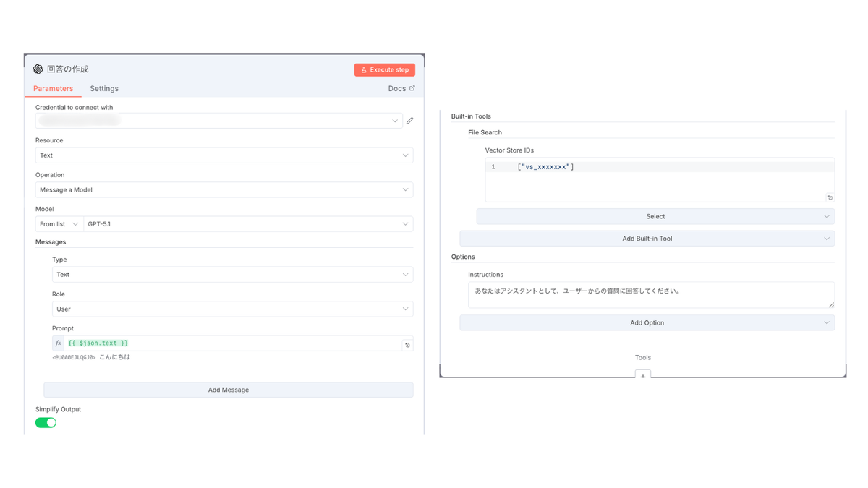Open Docs external link icon
The image size is (868, 488).
click(412, 88)
